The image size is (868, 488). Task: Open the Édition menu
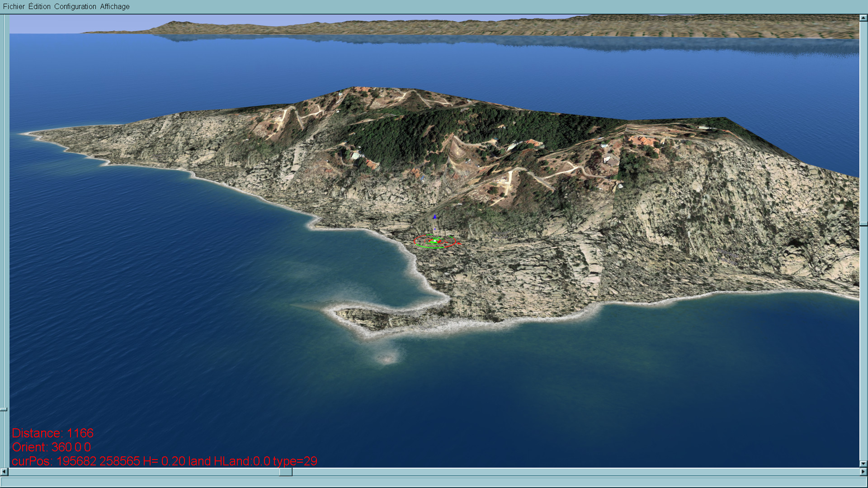39,6
